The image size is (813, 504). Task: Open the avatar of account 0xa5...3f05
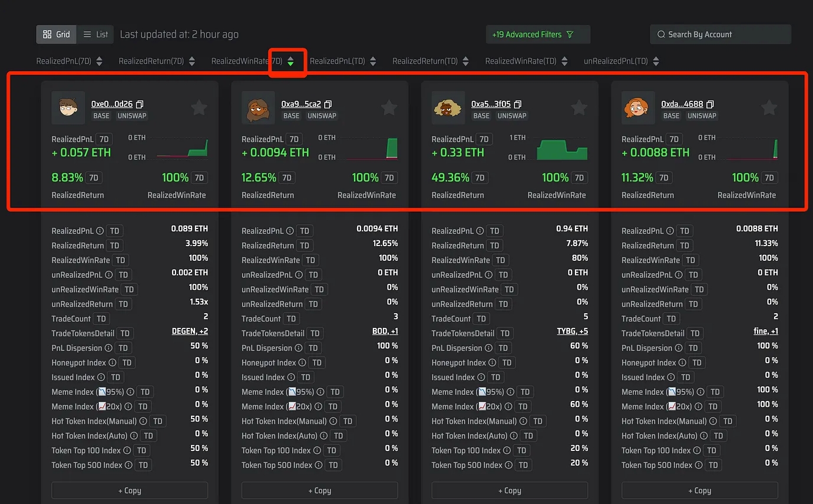pos(448,108)
